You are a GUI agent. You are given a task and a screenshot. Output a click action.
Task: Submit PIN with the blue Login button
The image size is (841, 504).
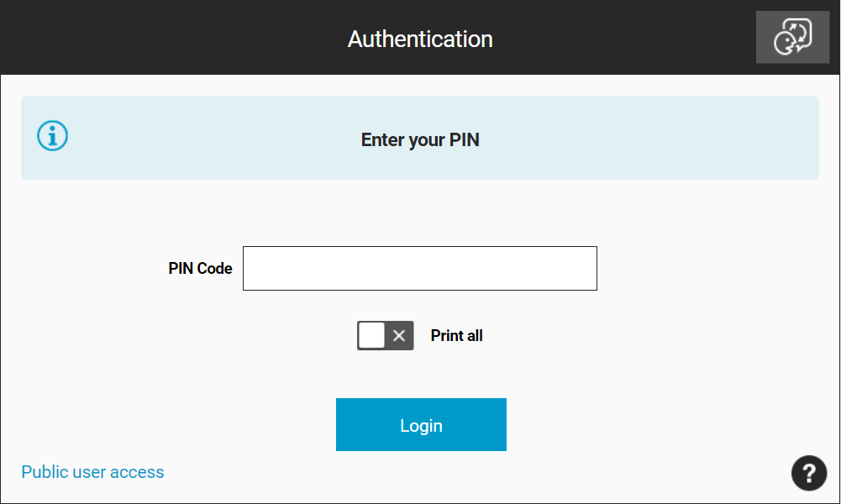pos(421,425)
